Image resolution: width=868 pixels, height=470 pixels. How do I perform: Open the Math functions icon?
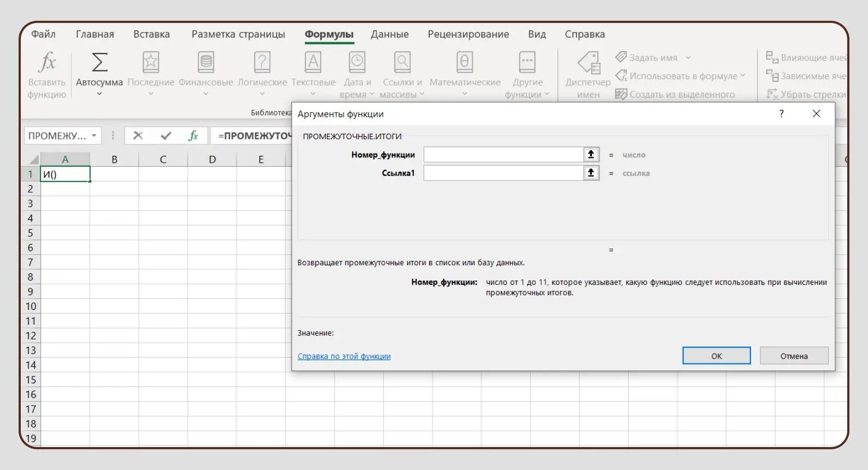click(x=465, y=62)
